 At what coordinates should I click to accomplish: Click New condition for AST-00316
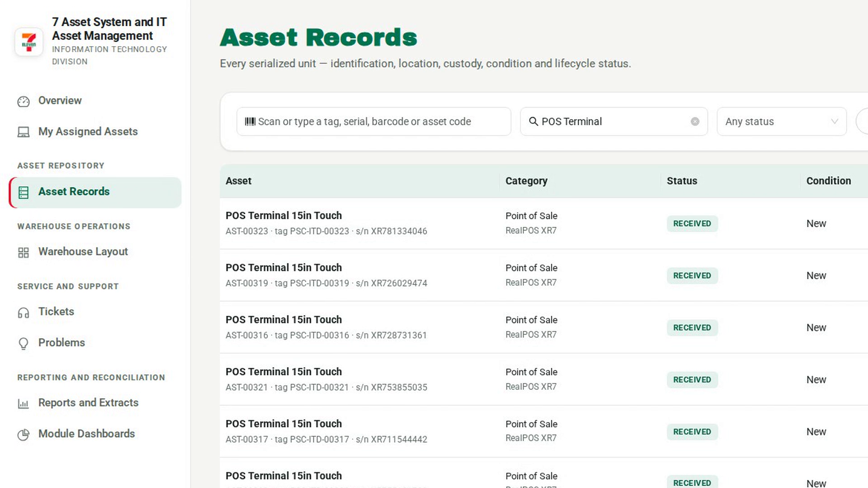click(816, 328)
